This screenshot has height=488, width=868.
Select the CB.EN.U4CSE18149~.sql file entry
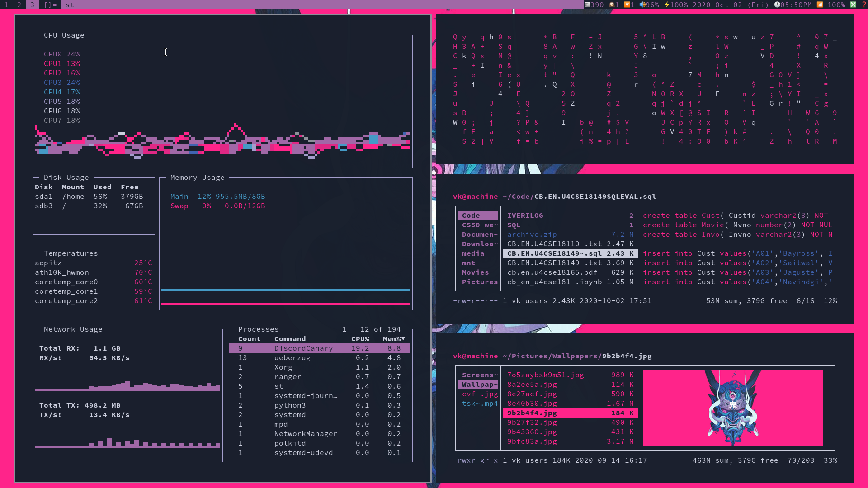pyautogui.click(x=570, y=253)
